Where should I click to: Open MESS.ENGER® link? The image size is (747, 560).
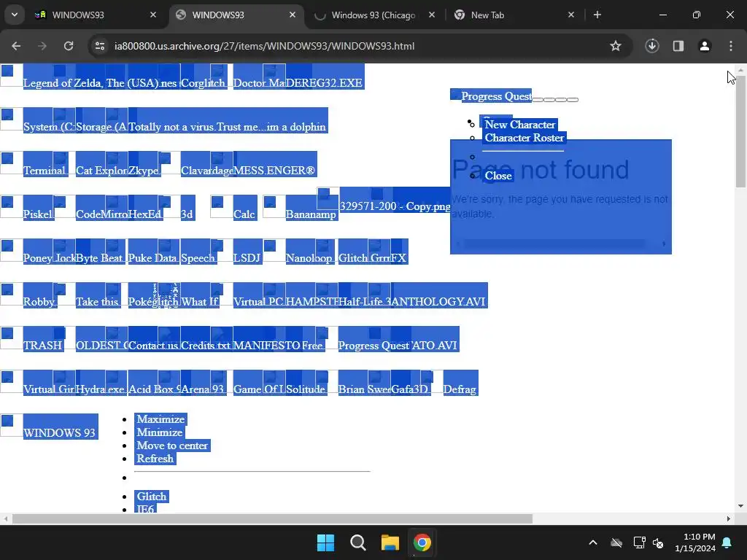(x=274, y=171)
